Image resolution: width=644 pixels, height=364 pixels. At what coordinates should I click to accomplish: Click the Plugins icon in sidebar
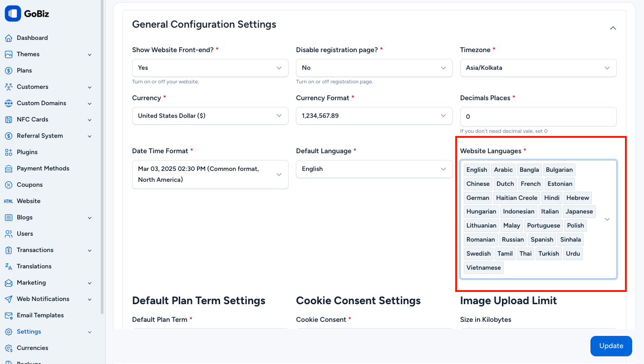click(x=9, y=152)
